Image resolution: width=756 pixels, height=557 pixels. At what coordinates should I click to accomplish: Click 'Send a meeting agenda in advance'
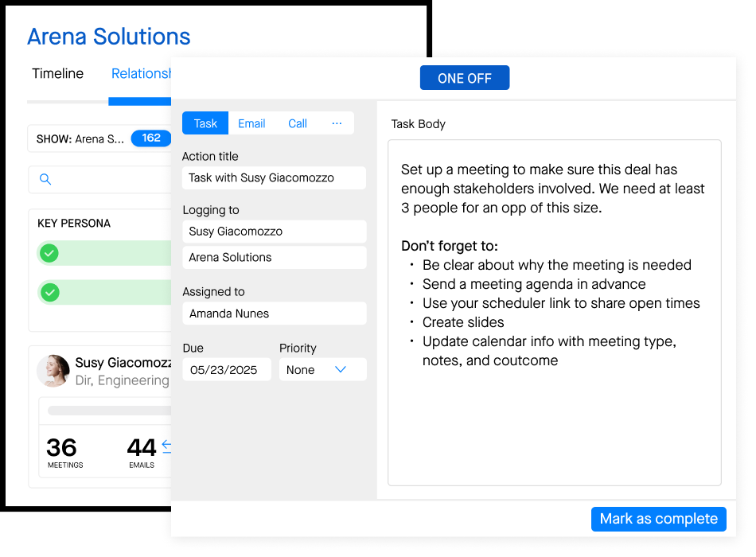(534, 284)
